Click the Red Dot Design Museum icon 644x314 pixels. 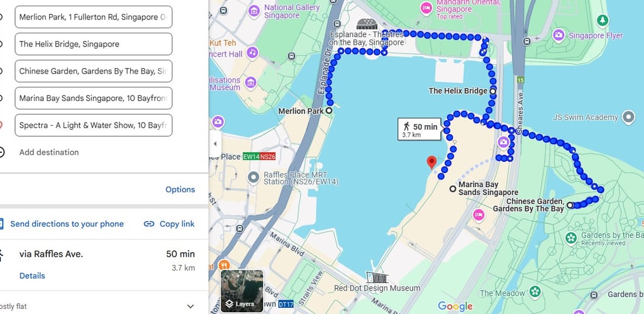coord(377,277)
